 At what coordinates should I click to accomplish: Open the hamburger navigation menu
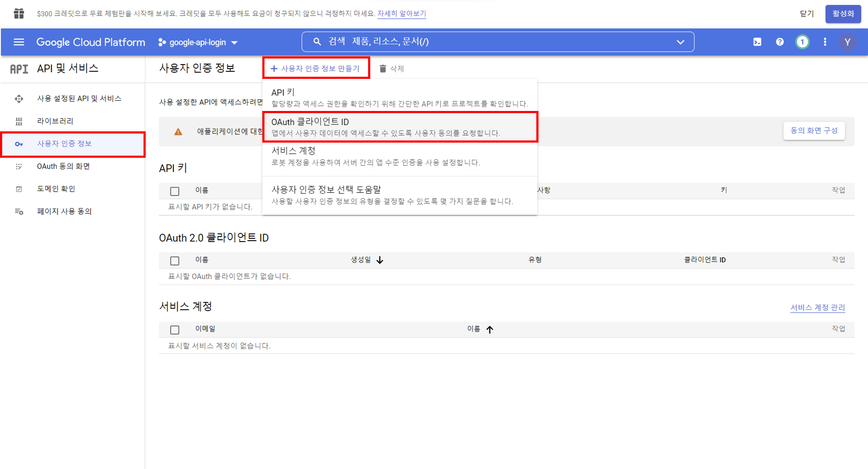coord(19,42)
